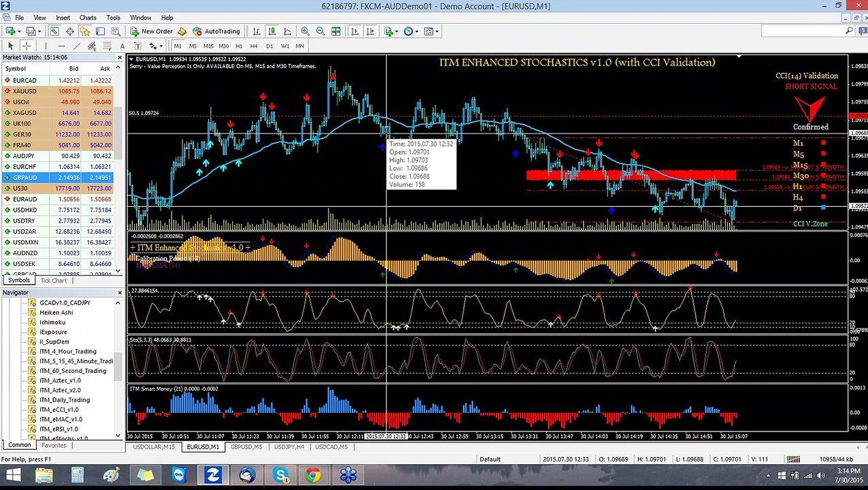Select the Fibonacci Retracement tool
Screen dimensions: 868x490
click(x=107, y=46)
